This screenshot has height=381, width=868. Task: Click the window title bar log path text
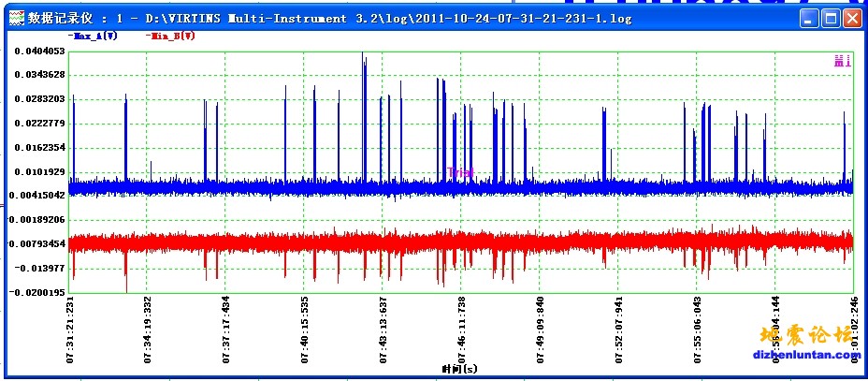pyautogui.click(x=374, y=18)
